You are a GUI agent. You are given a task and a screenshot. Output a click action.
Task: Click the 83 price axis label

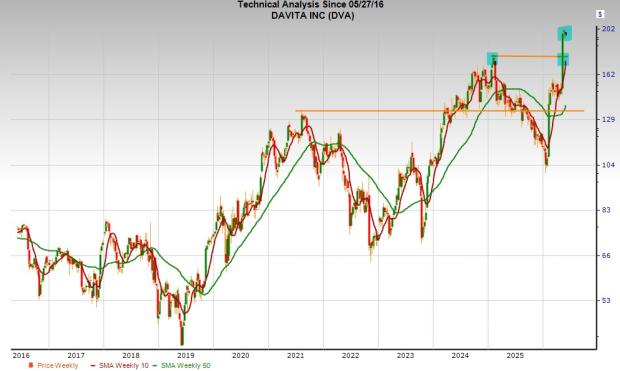(x=606, y=210)
